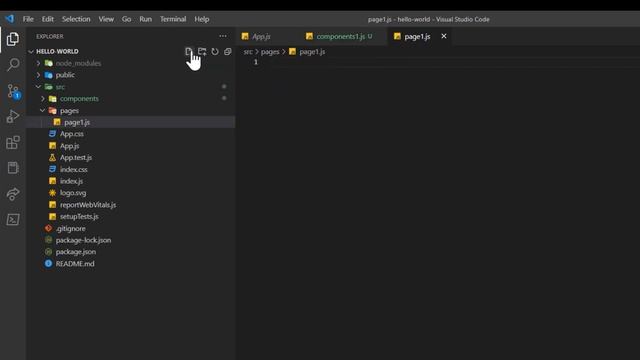Open package-lock.json from the file tree
640x360 pixels.
tap(83, 240)
